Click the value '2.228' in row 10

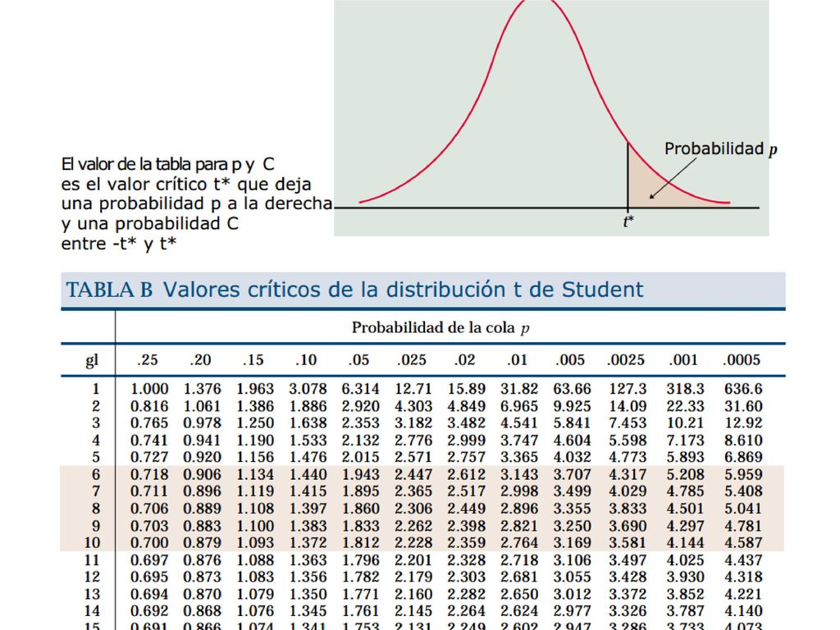(x=413, y=543)
